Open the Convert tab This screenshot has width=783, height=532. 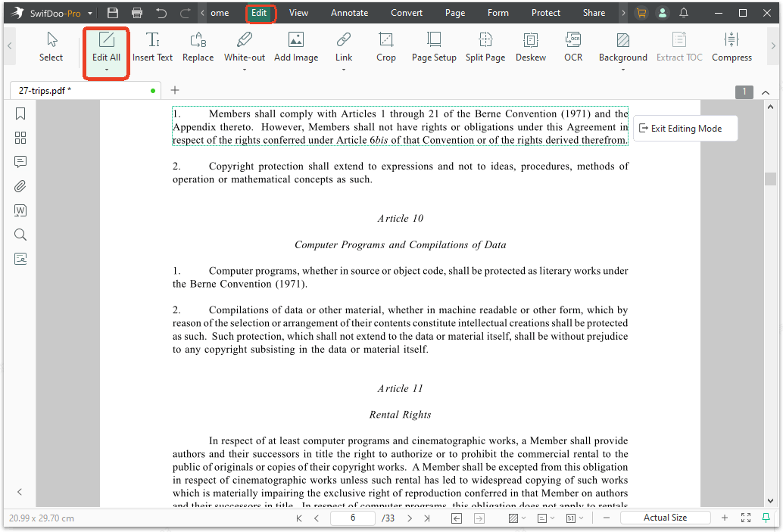click(x=407, y=13)
